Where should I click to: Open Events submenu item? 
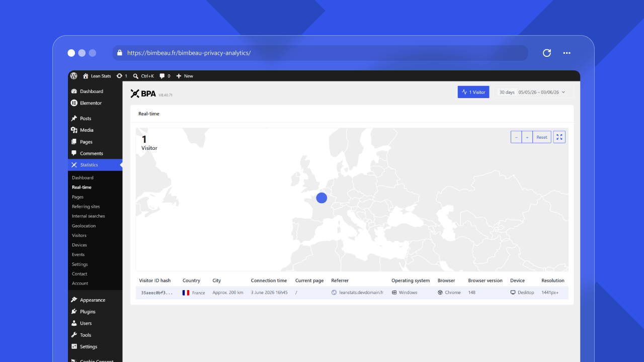(x=78, y=254)
